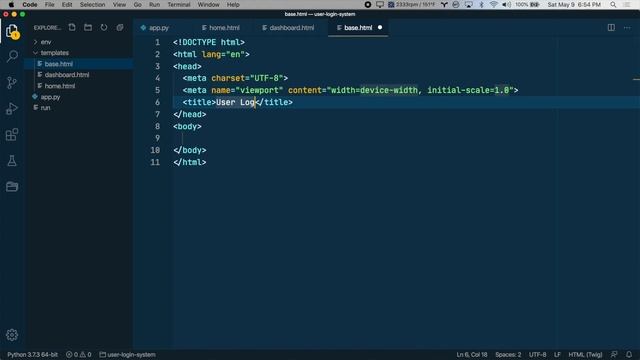Image resolution: width=640 pixels, height=360 pixels.
Task: Open the Project Manager folder icon
Action: tap(12, 187)
